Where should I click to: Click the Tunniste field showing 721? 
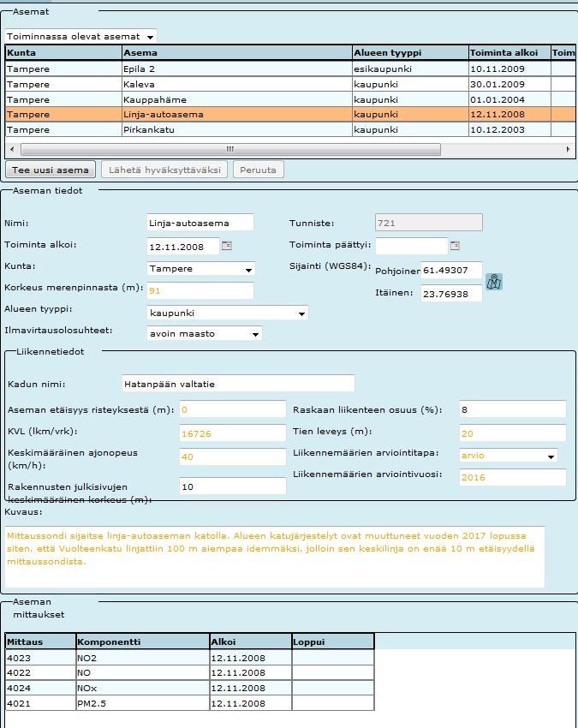tap(428, 223)
